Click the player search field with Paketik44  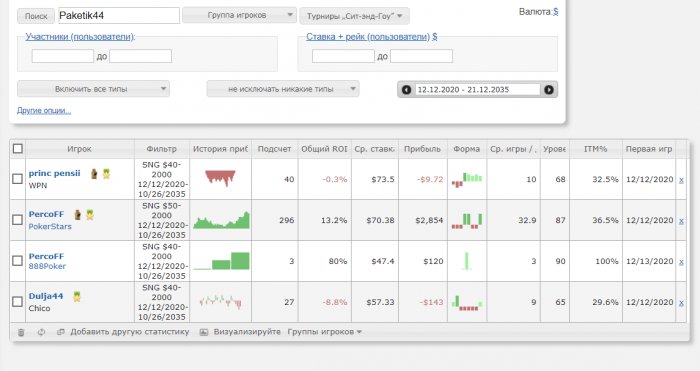pos(119,16)
